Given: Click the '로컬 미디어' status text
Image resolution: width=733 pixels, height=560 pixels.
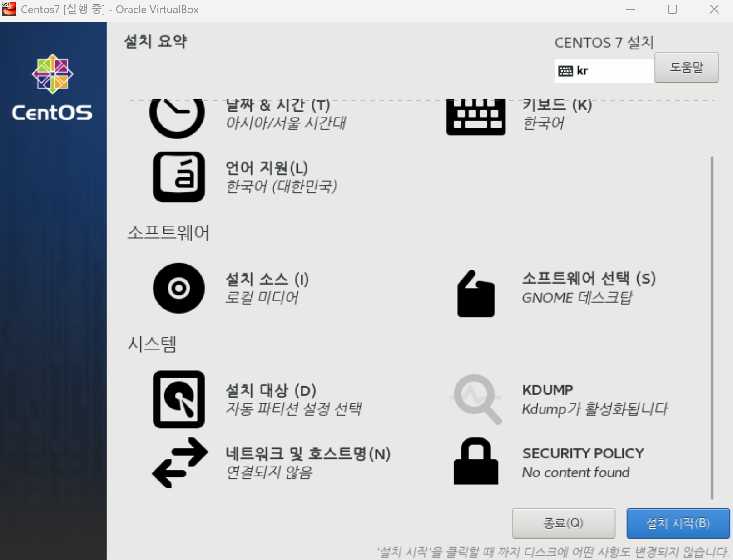Looking at the screenshot, I should click(262, 298).
